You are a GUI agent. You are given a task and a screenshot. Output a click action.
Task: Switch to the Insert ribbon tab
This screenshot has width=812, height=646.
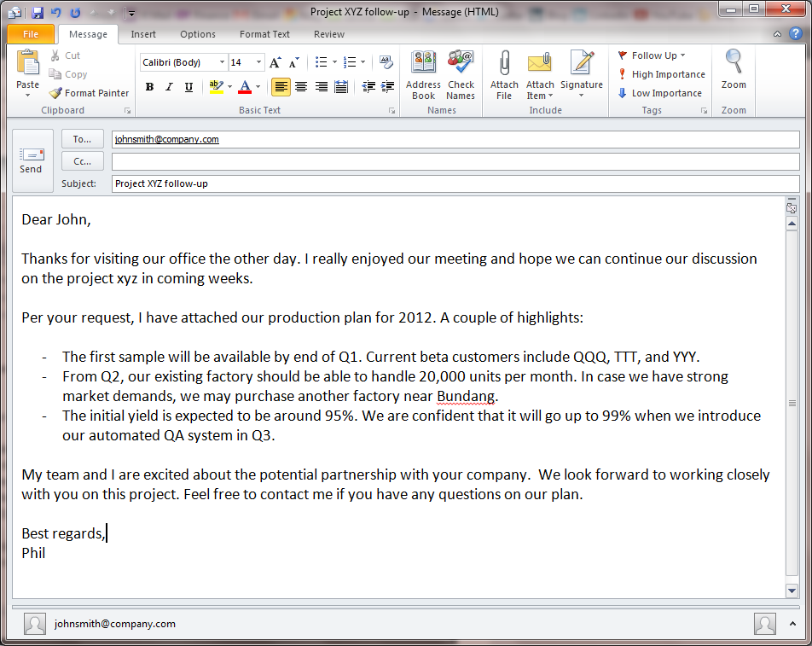pos(143,34)
